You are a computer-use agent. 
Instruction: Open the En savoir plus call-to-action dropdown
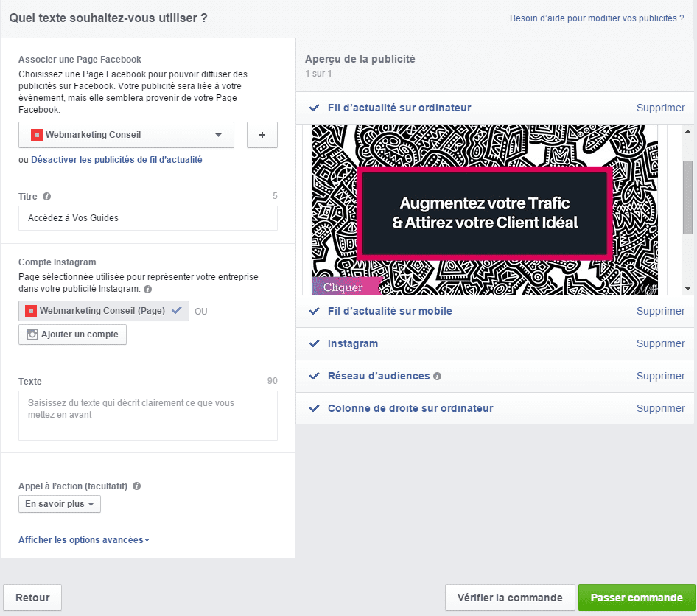(x=60, y=504)
